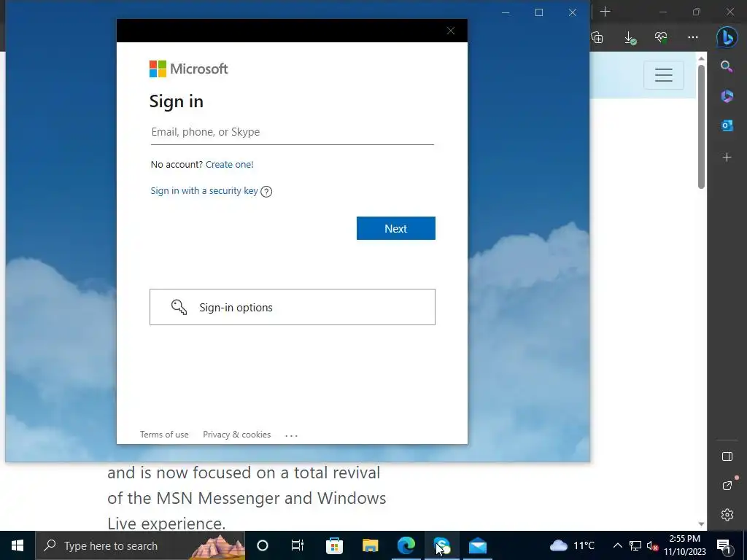Click the blue Next button
This screenshot has height=560, width=747.
[395, 228]
